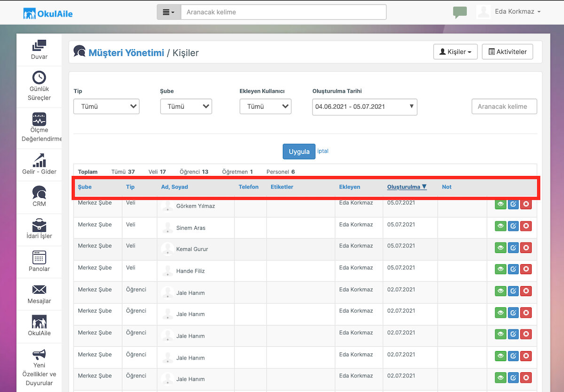Screen dimensions: 564x392
Task: Delete the Kemal Gurur record
Action: (x=526, y=247)
